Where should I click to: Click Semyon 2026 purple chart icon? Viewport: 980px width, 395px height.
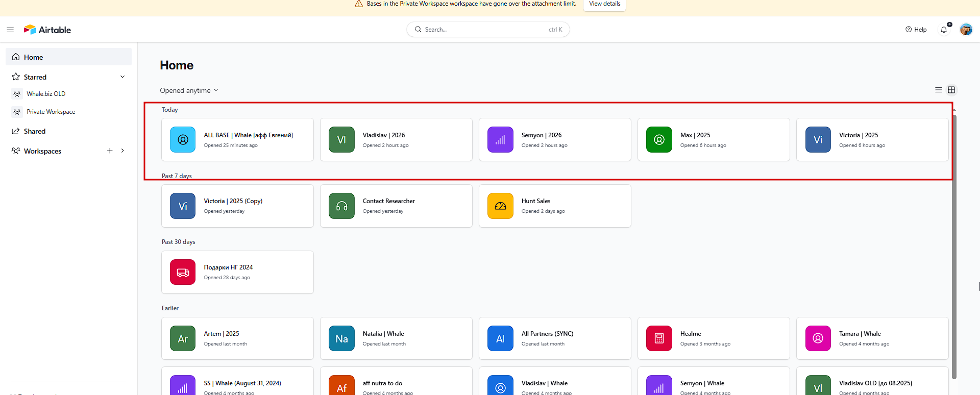[x=500, y=140]
